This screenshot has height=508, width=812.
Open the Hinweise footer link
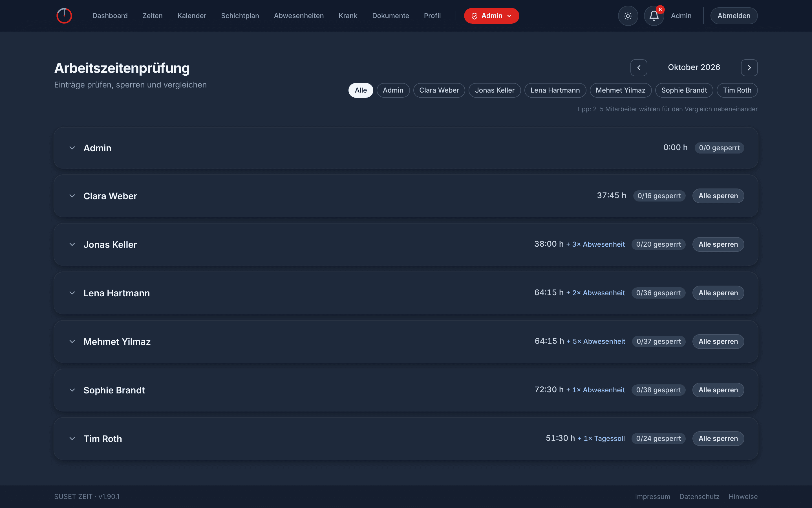pos(743,497)
